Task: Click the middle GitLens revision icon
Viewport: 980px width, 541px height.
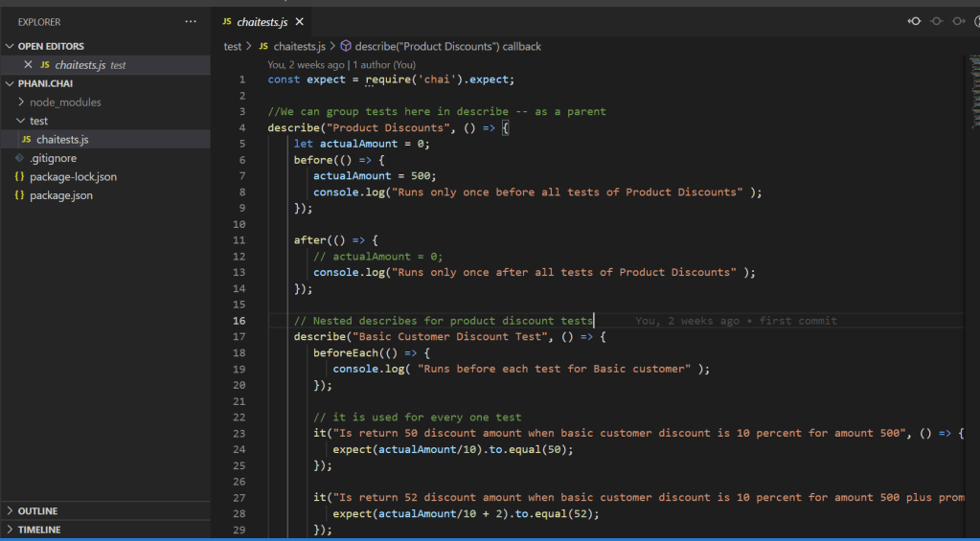Action: click(936, 21)
